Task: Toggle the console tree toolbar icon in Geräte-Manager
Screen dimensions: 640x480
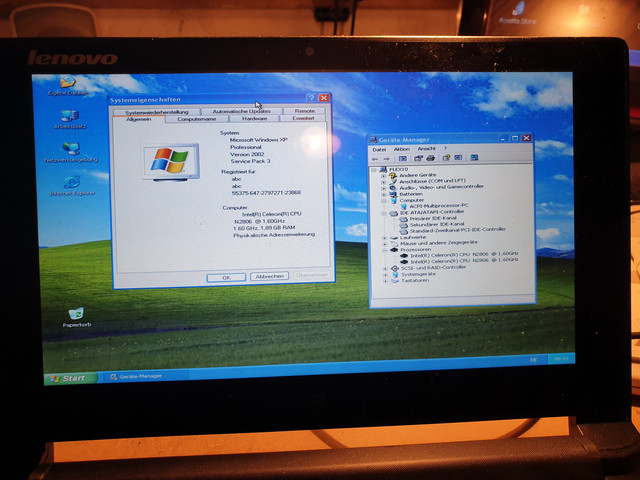Action: pos(403,158)
